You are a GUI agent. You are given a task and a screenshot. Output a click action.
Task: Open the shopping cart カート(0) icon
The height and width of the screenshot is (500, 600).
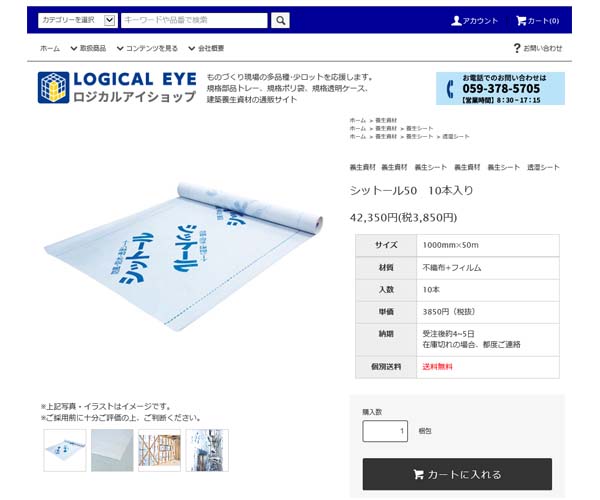point(521,21)
